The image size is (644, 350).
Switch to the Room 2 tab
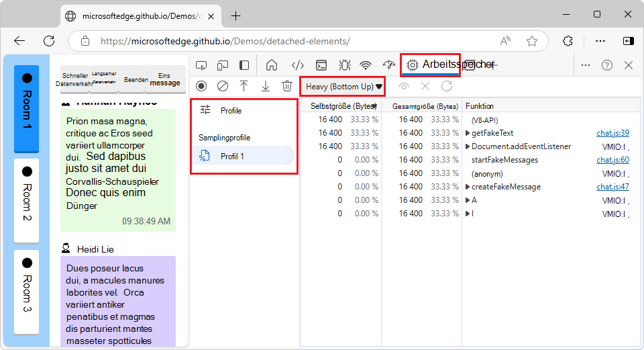click(27, 200)
